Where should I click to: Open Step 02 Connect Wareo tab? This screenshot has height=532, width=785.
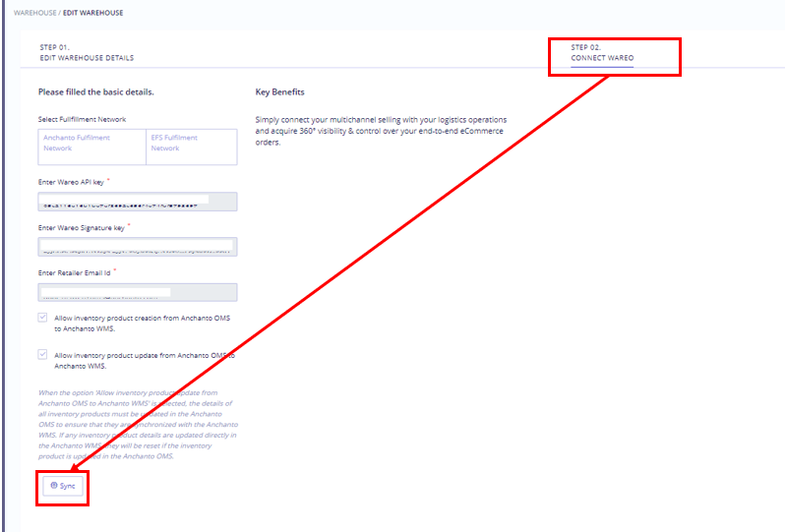pos(602,52)
